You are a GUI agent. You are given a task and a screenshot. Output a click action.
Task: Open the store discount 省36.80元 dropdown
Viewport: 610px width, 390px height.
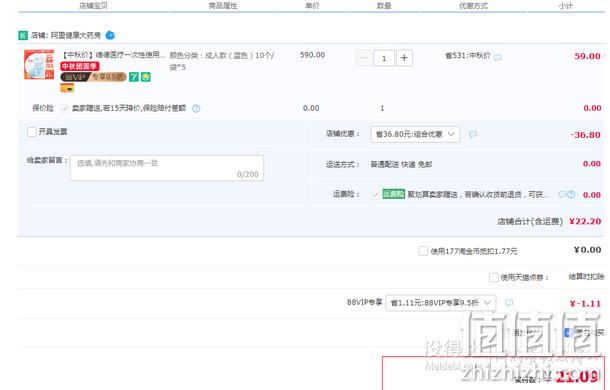(415, 134)
